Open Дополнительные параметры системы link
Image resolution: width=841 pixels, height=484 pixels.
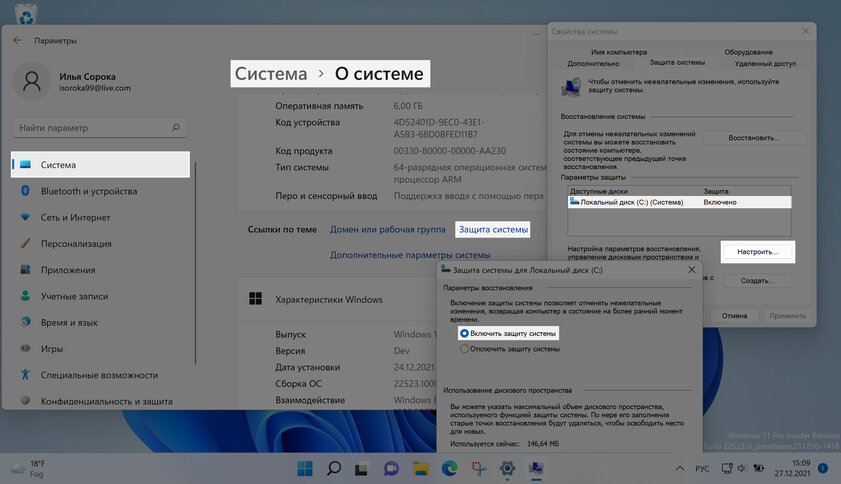pos(410,255)
